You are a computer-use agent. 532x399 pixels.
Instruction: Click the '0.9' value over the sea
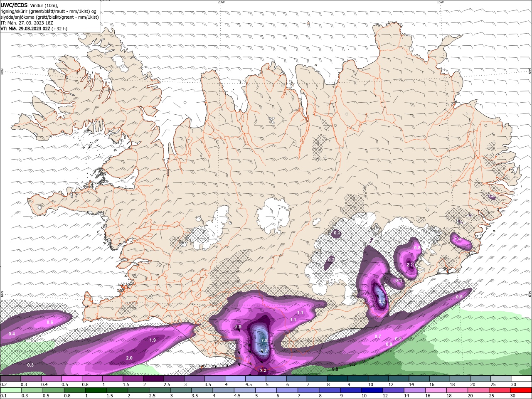[389, 344]
